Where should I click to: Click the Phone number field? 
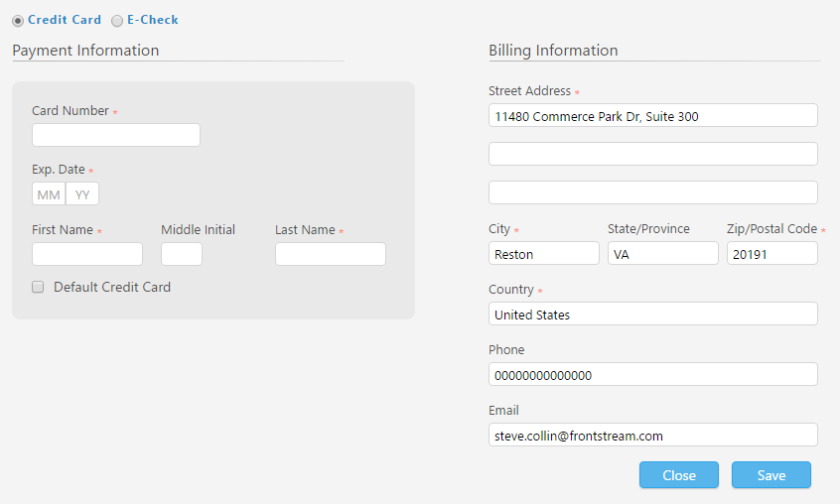tap(652, 375)
